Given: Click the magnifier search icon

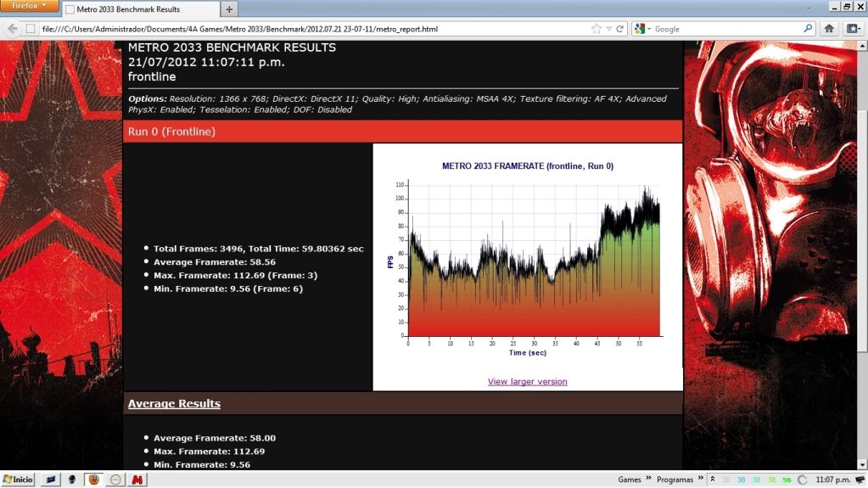Looking at the screenshot, I should pos(808,29).
